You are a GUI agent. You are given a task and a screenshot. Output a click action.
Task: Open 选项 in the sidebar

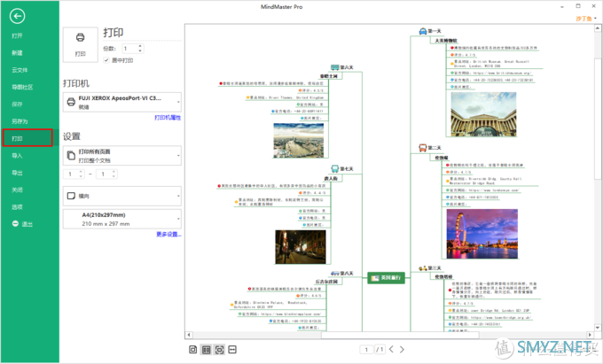(17, 207)
